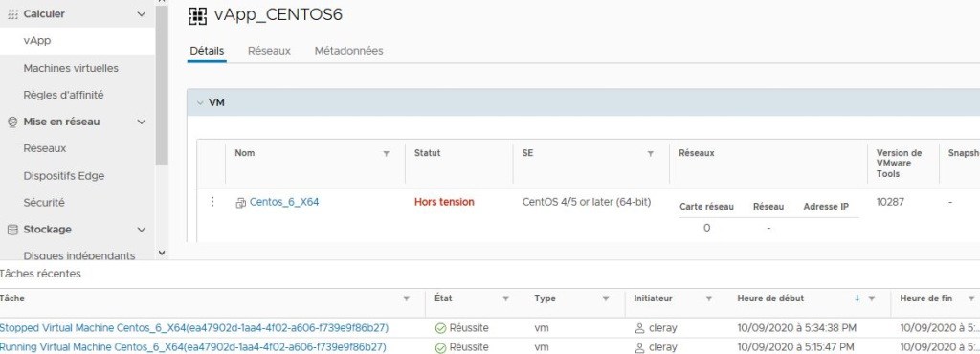This screenshot has width=980, height=354.
Task: Open Disques indépendants in the sidebar
Action: (78, 256)
